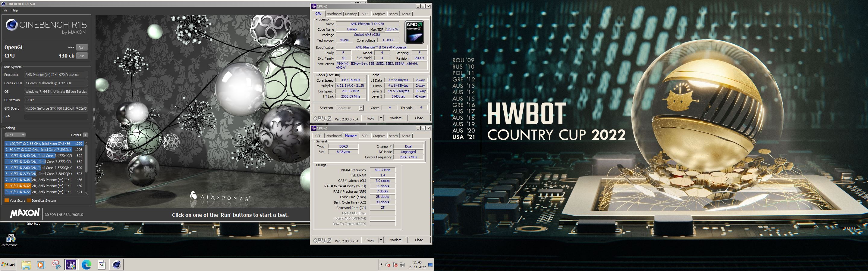
Task: Click Tools button in lower CPU-Z
Action: point(370,240)
